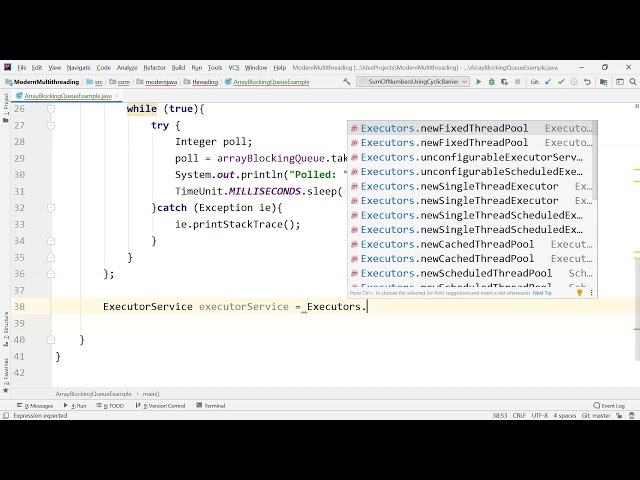Revert changes with the undo arrow icon
This screenshot has width=640, height=480.
[x=587, y=82]
